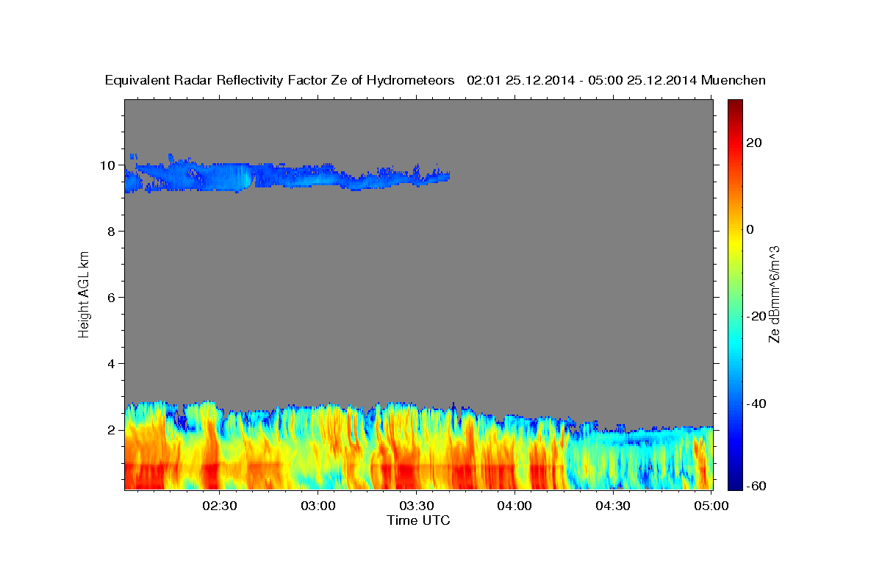Click height axis label '2'
The height and width of the screenshot is (588, 882).
112,430
